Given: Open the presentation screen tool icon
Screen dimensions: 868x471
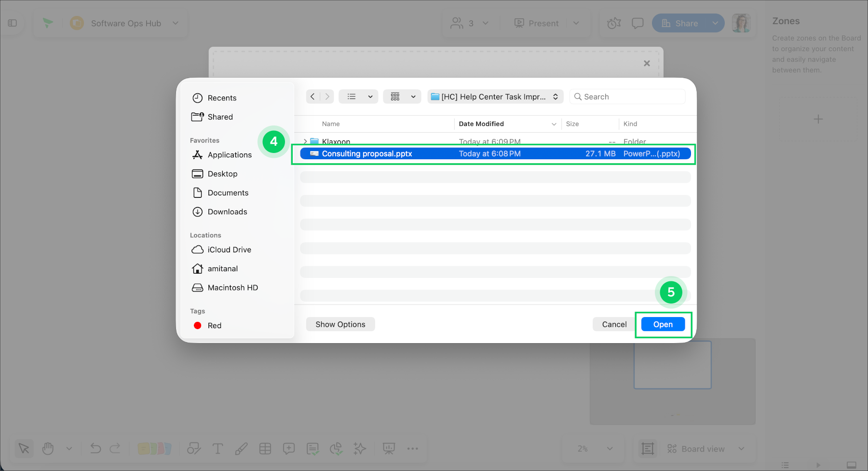Looking at the screenshot, I should coord(389,449).
